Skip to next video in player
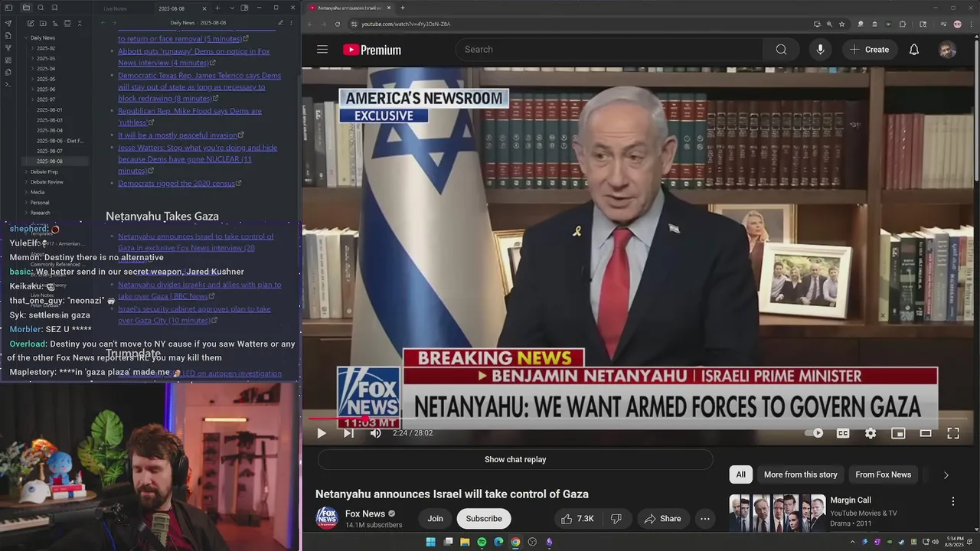The width and height of the screenshot is (980, 551). (348, 433)
